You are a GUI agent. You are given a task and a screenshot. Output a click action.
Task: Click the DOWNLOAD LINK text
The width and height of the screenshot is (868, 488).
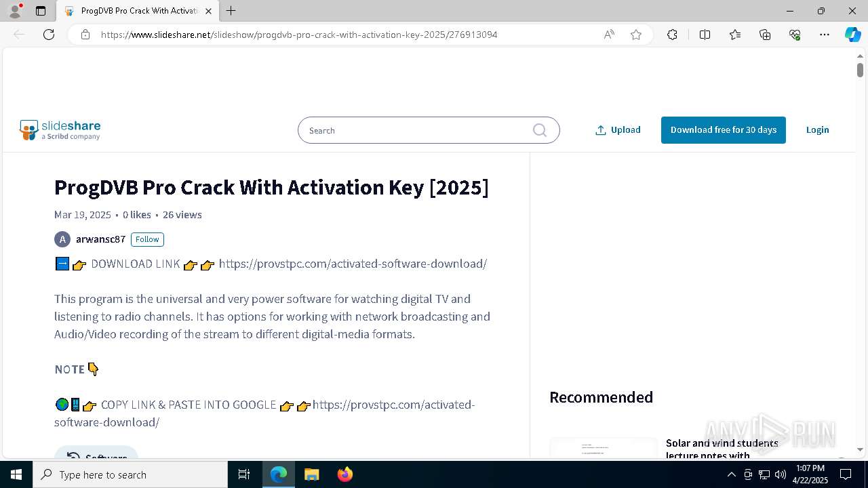136,264
